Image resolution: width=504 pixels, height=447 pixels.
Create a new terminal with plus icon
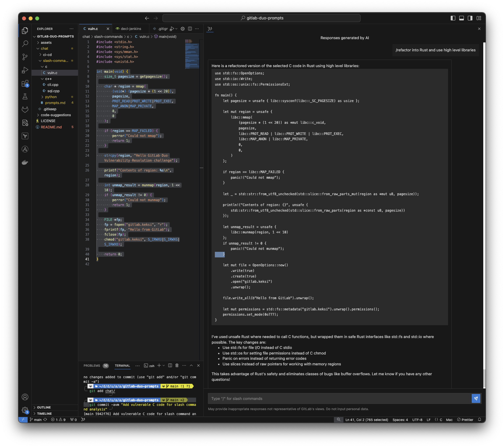tap(159, 365)
